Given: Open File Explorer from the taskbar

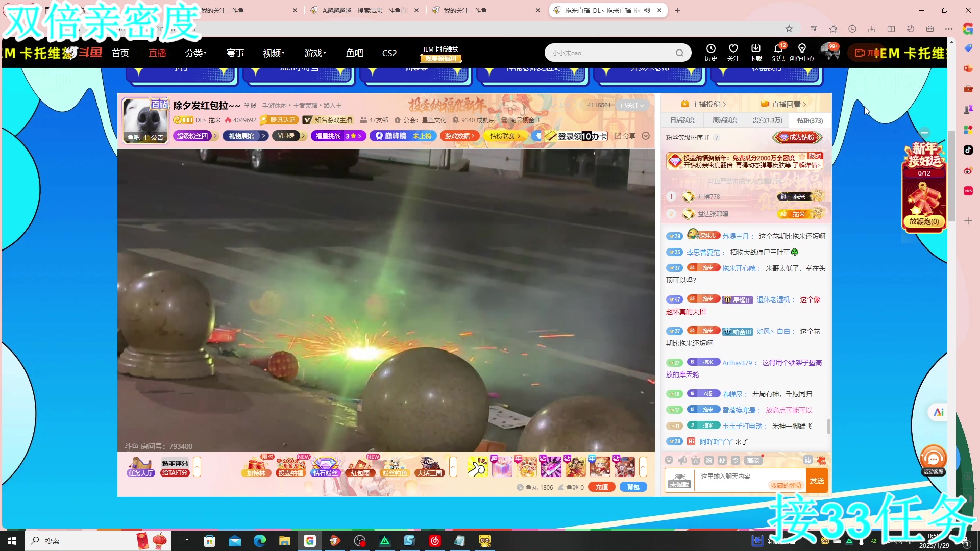Looking at the screenshot, I should pyautogui.click(x=284, y=541).
